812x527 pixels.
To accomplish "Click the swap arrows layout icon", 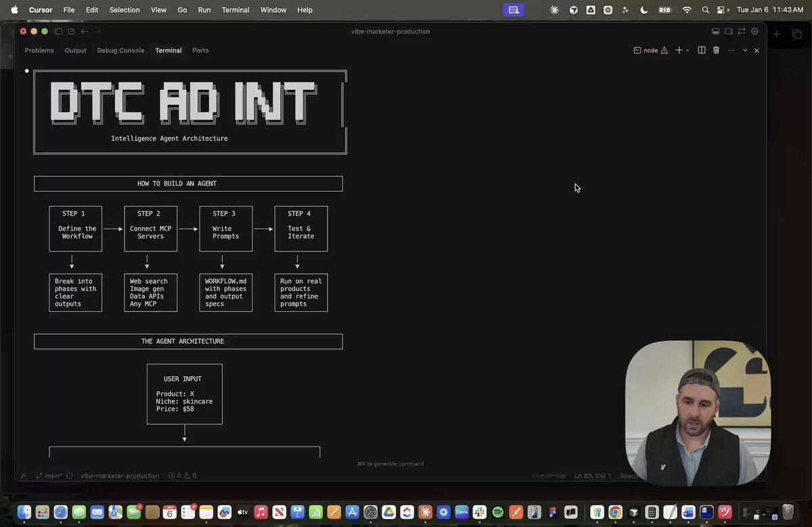I will tap(742, 32).
